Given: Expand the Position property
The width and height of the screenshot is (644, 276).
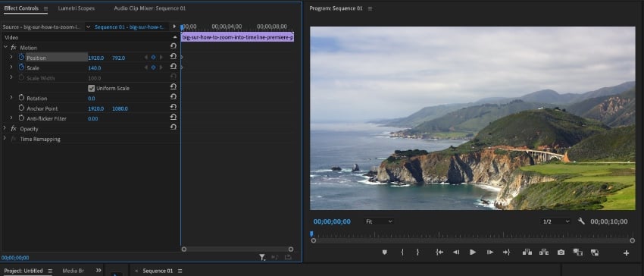Looking at the screenshot, I should (x=11, y=57).
